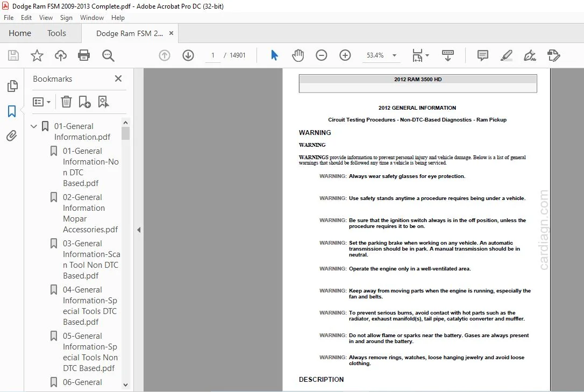Click the Save file icon

pyautogui.click(x=13, y=55)
